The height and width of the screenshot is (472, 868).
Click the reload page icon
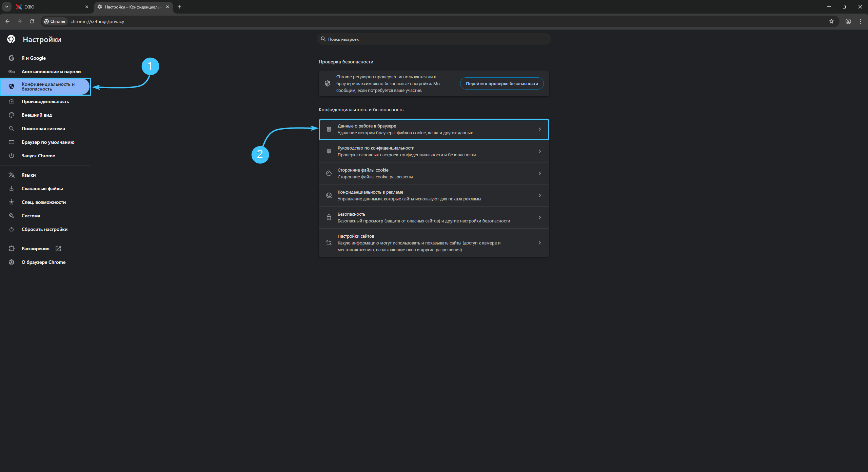[32, 21]
